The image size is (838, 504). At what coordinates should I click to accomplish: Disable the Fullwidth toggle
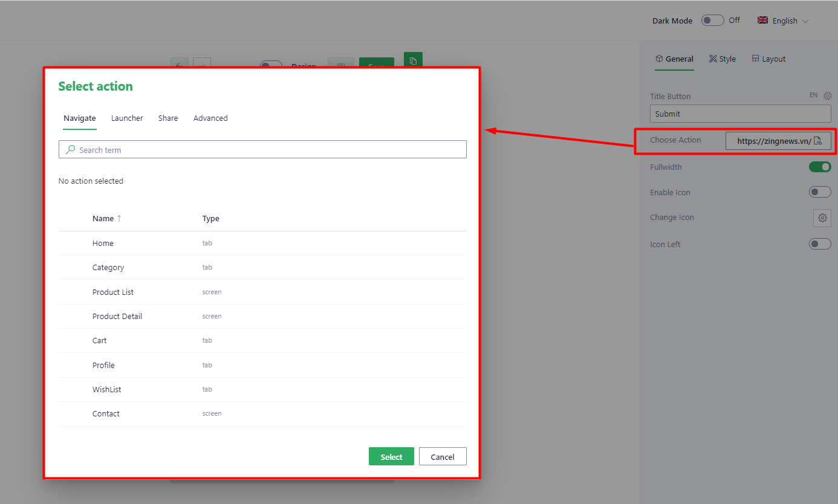pyautogui.click(x=820, y=167)
